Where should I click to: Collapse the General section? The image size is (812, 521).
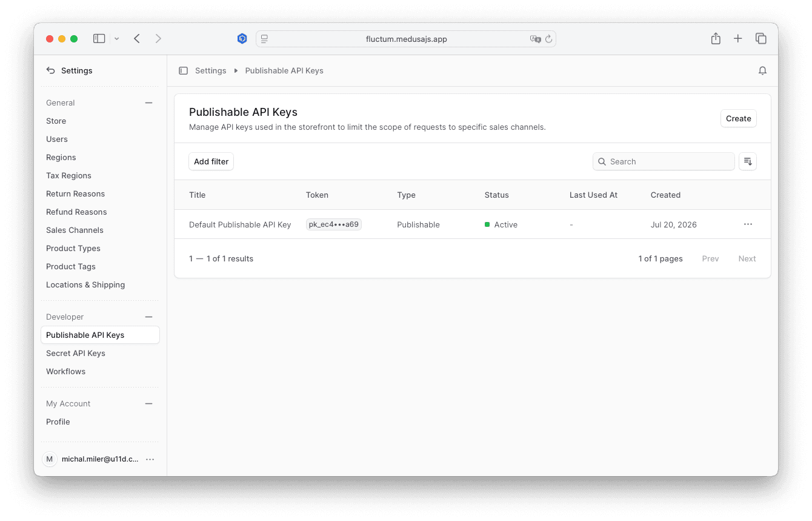click(x=148, y=103)
